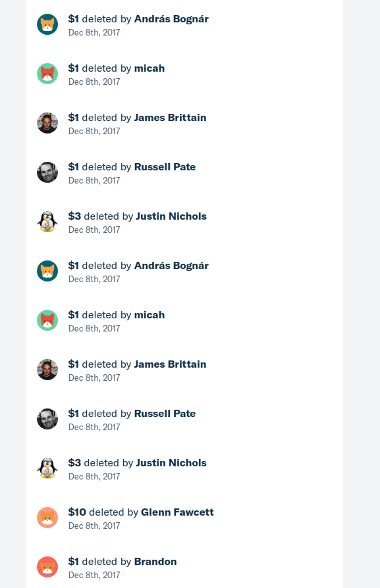This screenshot has height=588, width=380.
Task: Open the Brandon name link
Action: click(155, 562)
